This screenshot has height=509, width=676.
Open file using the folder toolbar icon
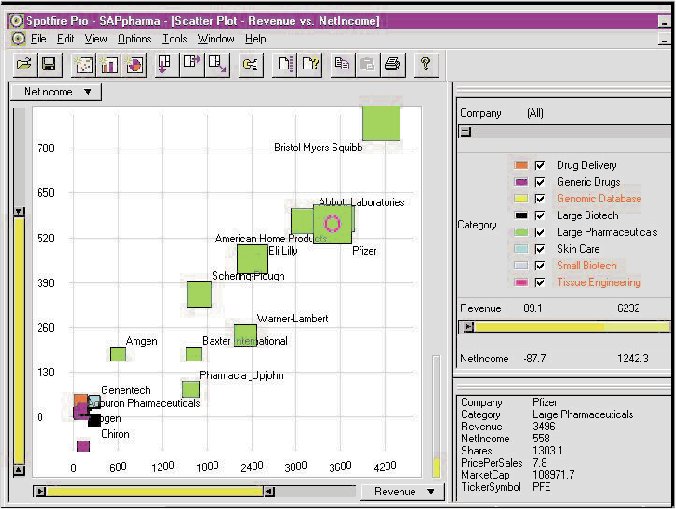pos(24,65)
